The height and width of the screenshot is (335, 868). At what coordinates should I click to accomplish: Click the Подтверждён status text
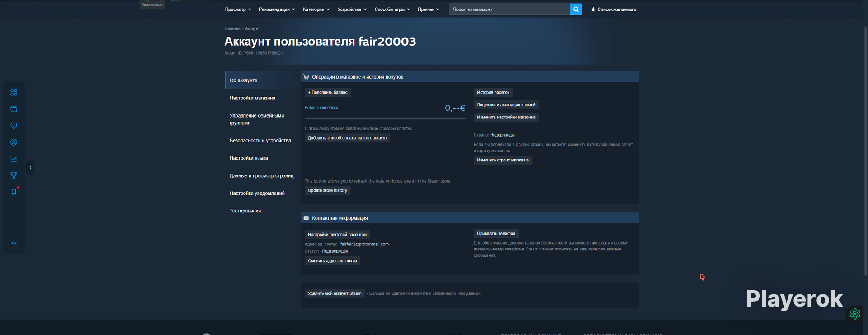(335, 251)
